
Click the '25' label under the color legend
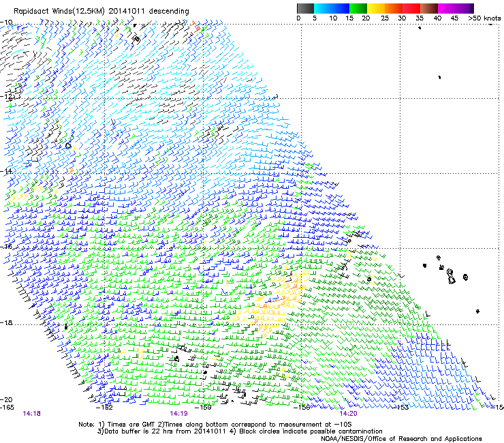click(x=384, y=18)
